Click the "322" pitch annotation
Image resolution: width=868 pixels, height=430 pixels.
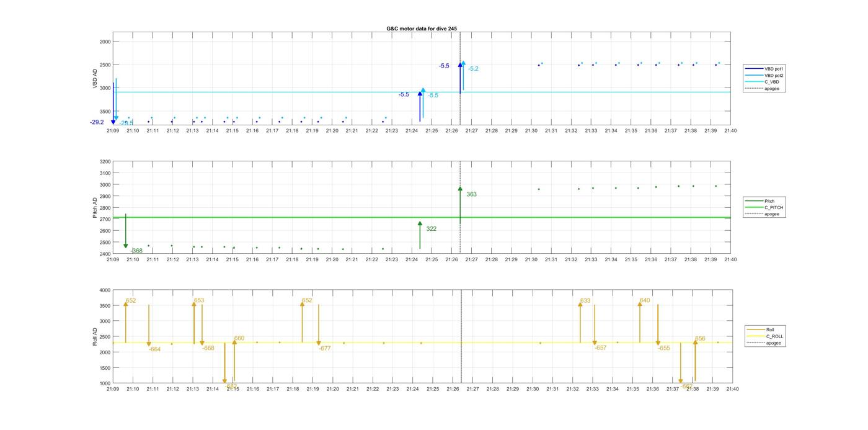[x=432, y=229]
